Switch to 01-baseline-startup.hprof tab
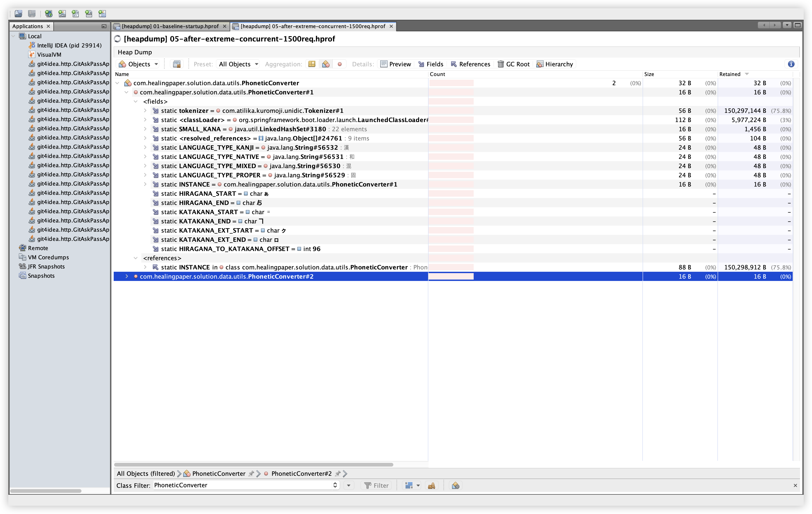 click(x=170, y=26)
